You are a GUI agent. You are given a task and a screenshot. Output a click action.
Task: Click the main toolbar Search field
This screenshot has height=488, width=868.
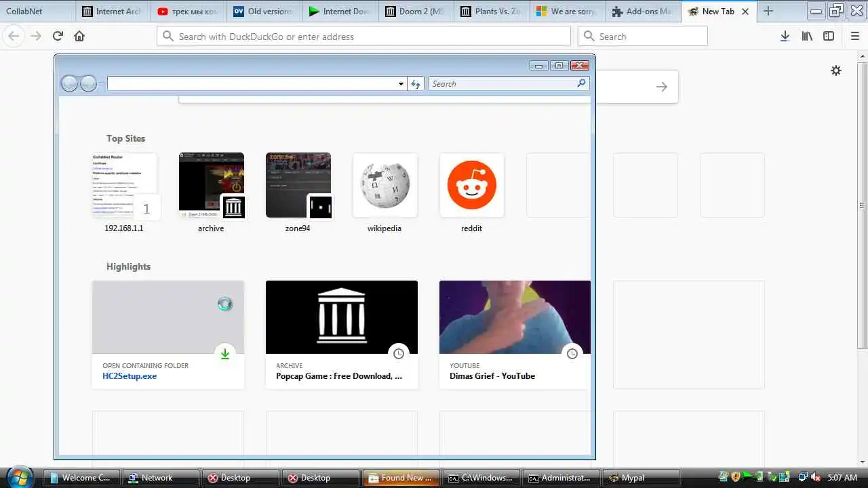pos(642,37)
